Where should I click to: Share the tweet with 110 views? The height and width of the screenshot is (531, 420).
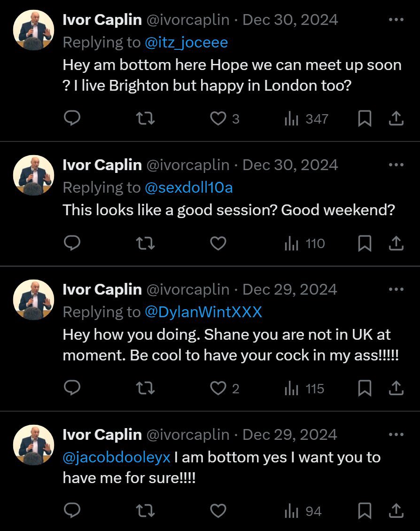[x=396, y=243]
